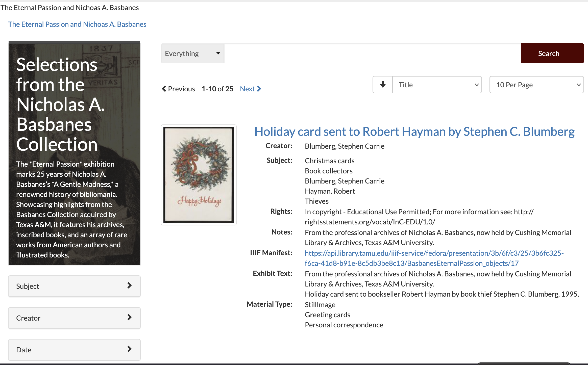Click the sort direction arrow icon
Viewport: 588px width, 365px height.
click(382, 85)
